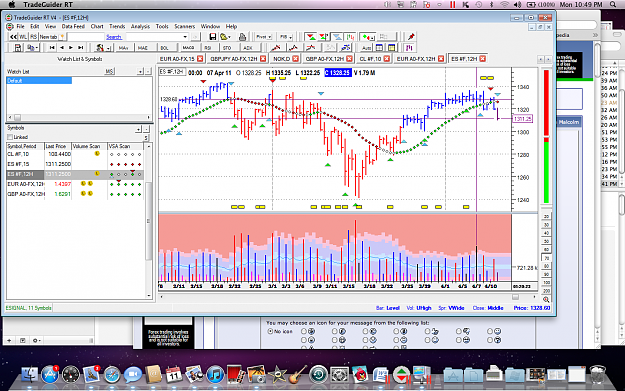
Task: Click the printer icon in toolbar
Action: (242, 37)
